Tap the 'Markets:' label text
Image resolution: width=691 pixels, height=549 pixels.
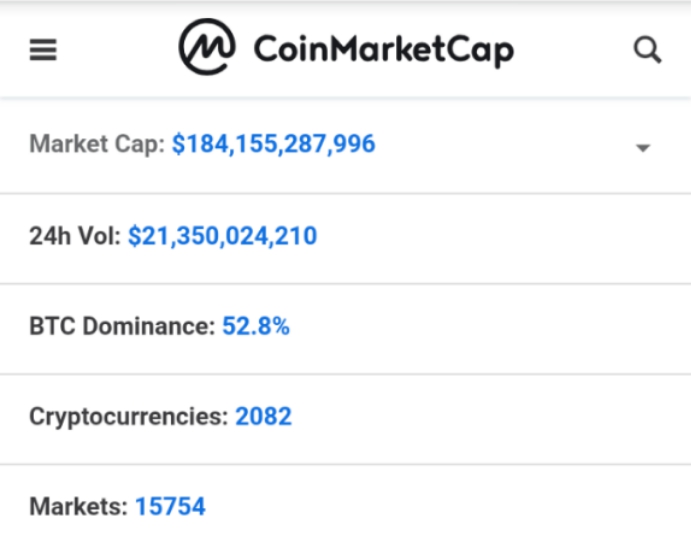click(x=79, y=507)
